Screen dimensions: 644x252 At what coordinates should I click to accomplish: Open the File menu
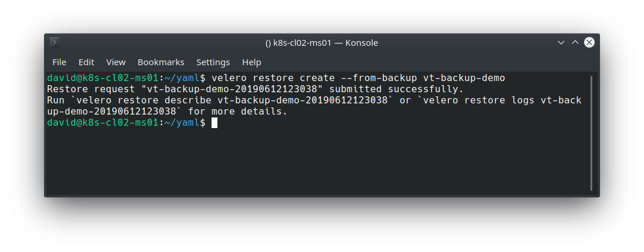[59, 62]
